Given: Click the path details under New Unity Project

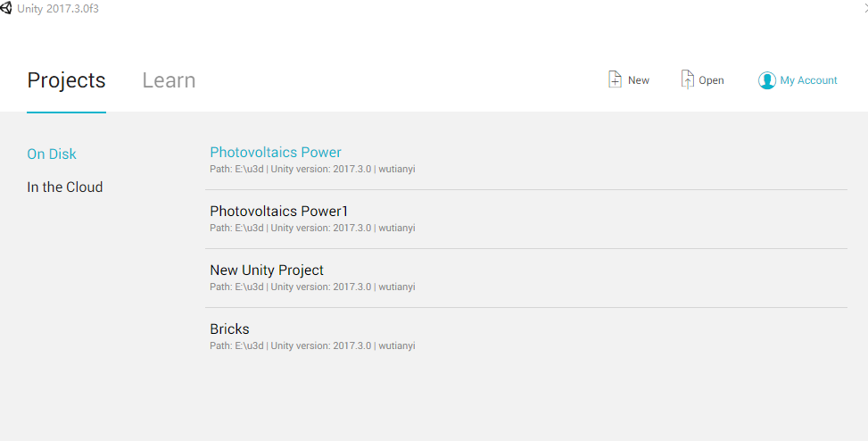Looking at the screenshot, I should [312, 287].
